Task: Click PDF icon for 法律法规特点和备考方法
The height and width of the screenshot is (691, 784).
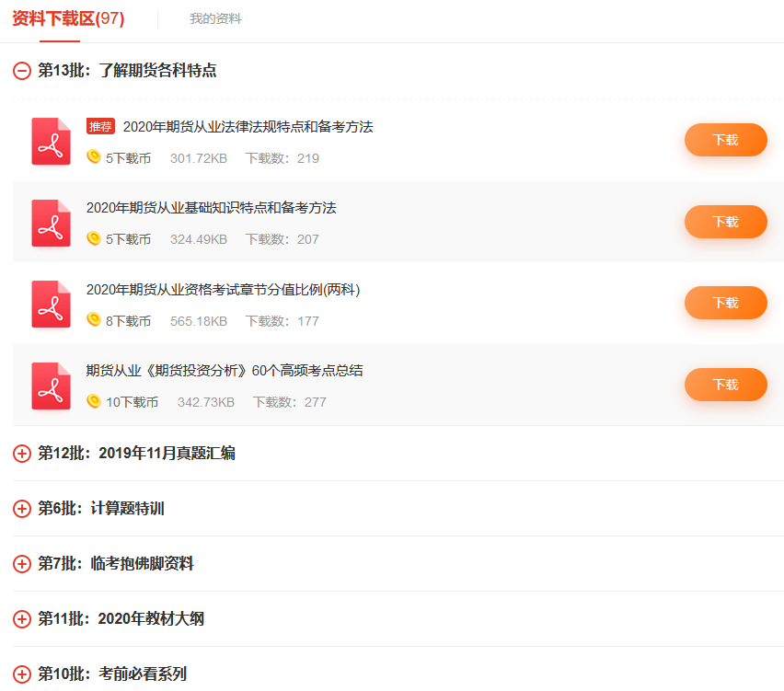Action: [x=51, y=141]
